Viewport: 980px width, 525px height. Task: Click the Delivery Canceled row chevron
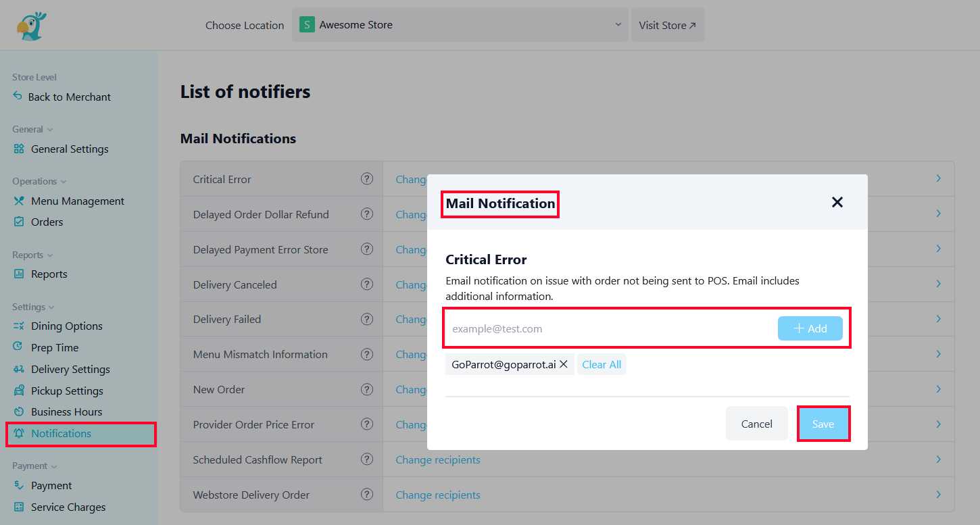pyautogui.click(x=939, y=284)
